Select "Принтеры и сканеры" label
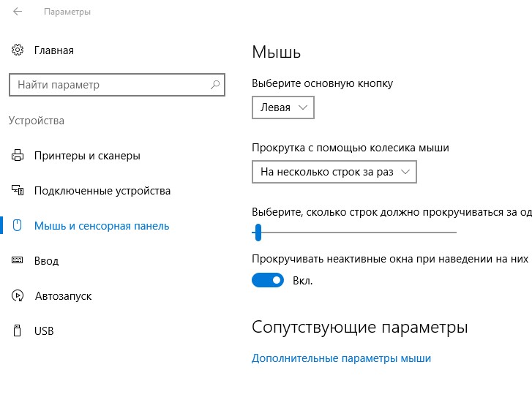532x408 pixels. point(87,156)
